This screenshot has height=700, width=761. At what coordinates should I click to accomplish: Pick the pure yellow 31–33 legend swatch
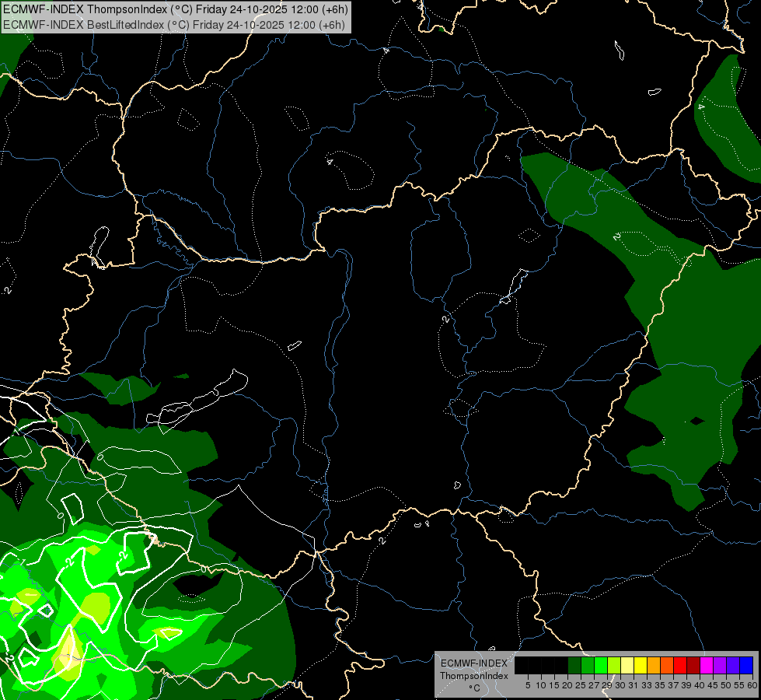click(641, 665)
